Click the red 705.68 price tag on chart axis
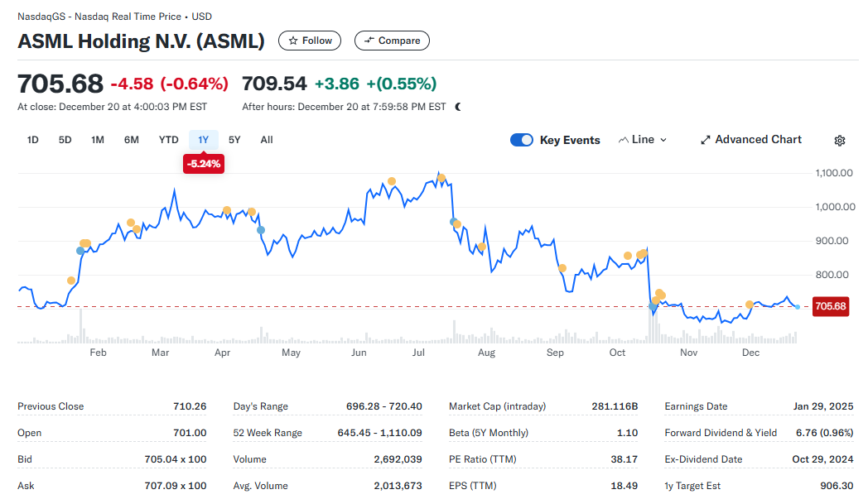Screen dimensions: 868x504 (831, 306)
